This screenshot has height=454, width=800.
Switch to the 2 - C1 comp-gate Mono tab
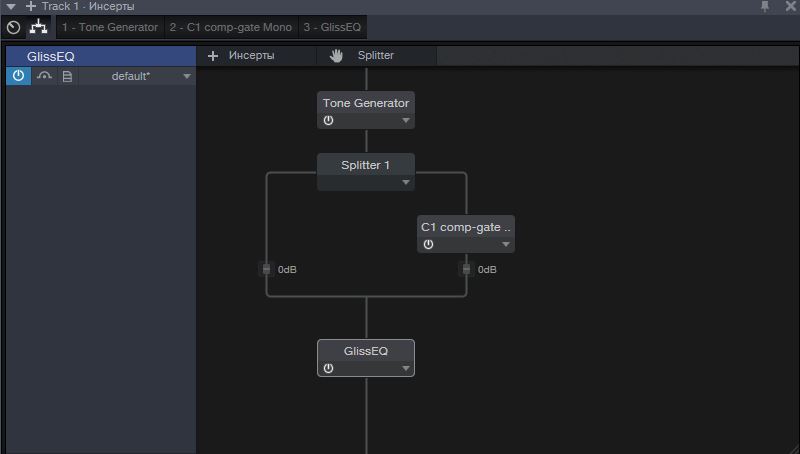pos(231,28)
